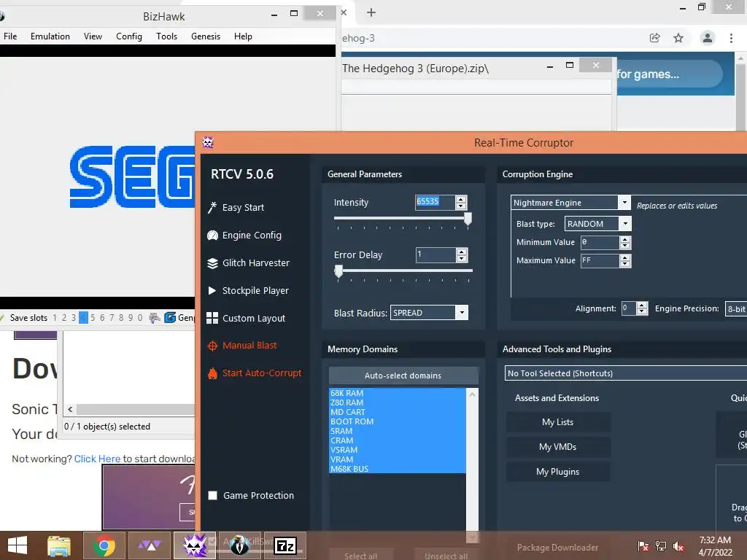This screenshot has width=747, height=560.
Task: Follow the Click Here download link
Action: [x=97, y=459]
